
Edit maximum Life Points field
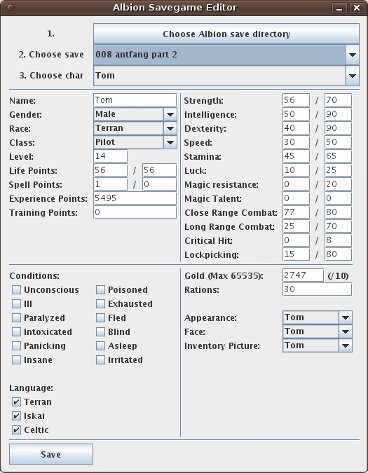159,170
